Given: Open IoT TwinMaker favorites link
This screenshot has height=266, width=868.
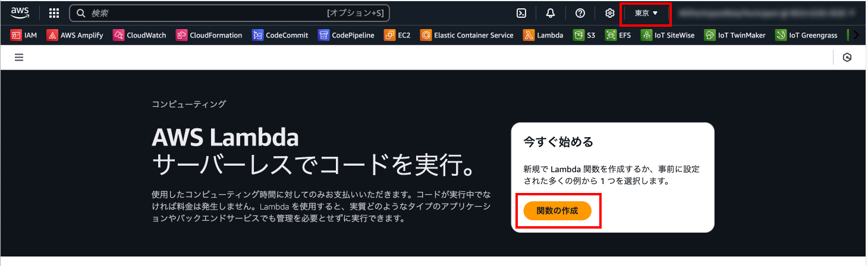Looking at the screenshot, I should pos(736,35).
